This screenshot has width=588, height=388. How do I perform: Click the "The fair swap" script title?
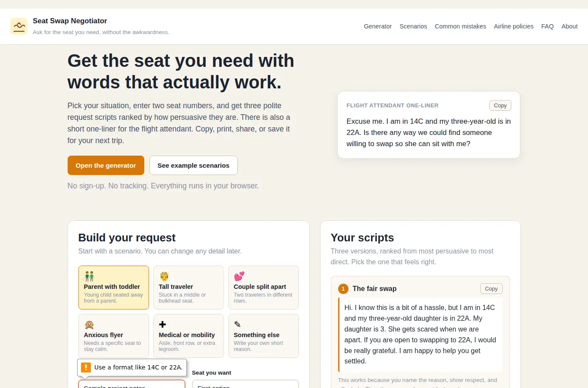tap(374, 289)
